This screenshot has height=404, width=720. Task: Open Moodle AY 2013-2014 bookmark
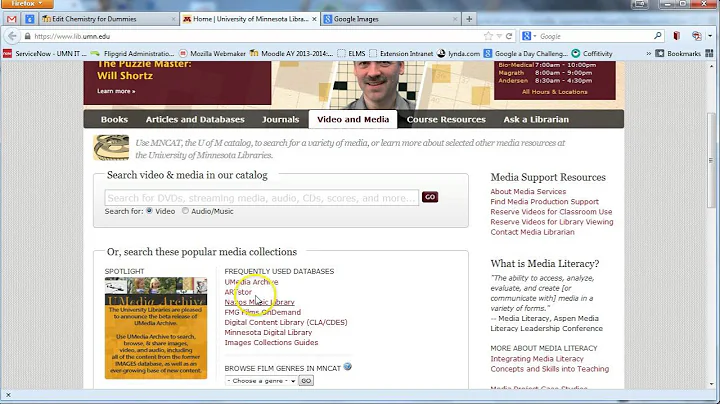[291, 54]
